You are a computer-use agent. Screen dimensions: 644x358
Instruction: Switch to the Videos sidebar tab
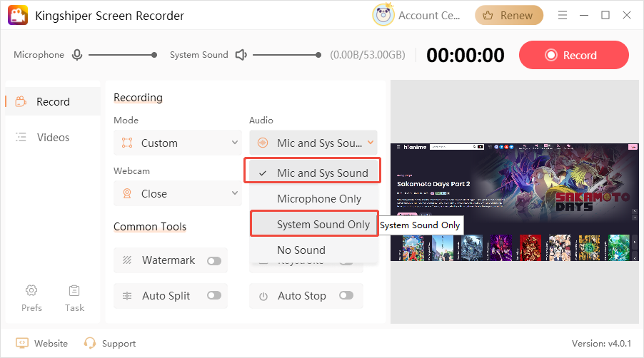53,138
